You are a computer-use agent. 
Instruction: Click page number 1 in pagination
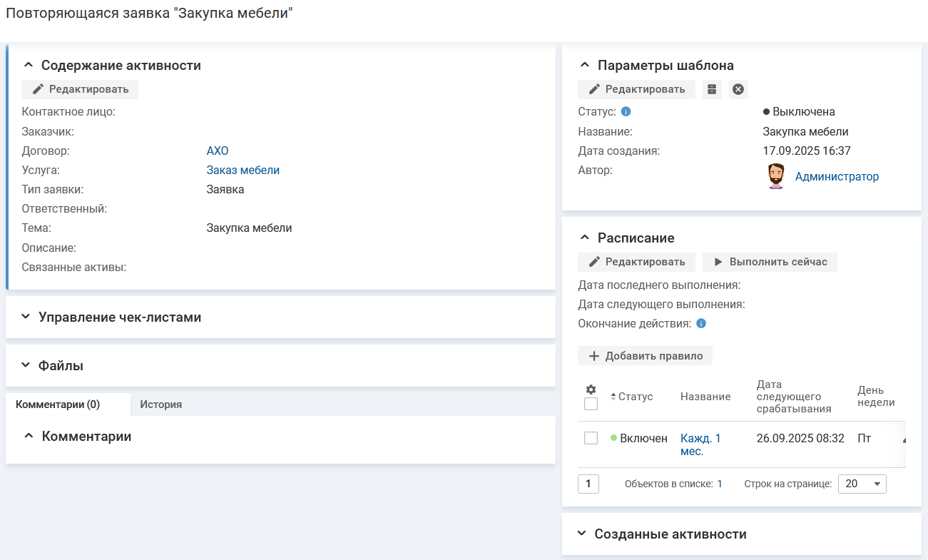pyautogui.click(x=588, y=484)
